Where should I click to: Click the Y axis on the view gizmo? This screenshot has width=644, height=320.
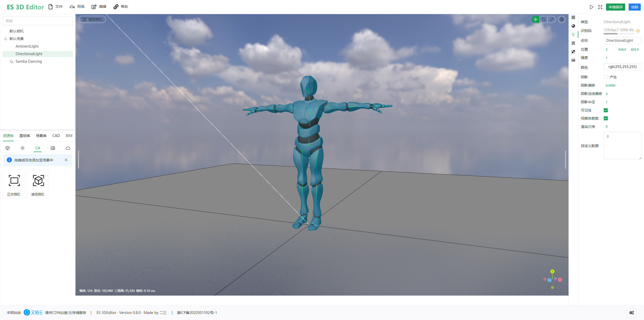tap(552, 271)
